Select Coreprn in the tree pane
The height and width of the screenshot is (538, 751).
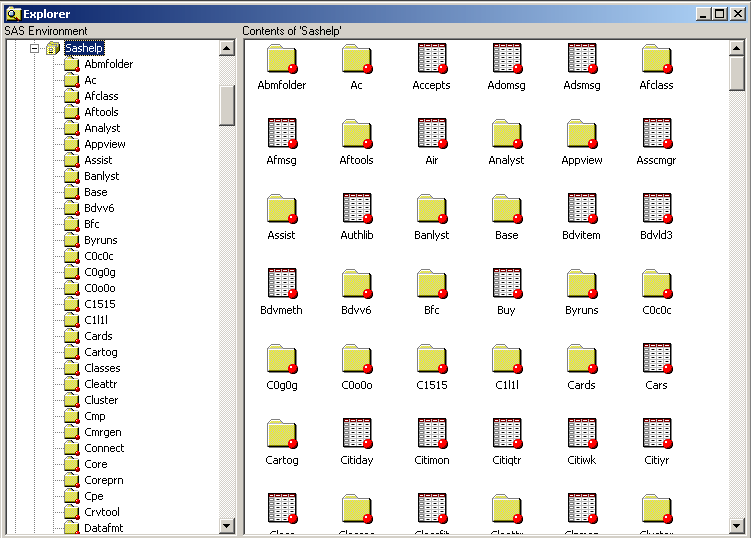(x=104, y=480)
